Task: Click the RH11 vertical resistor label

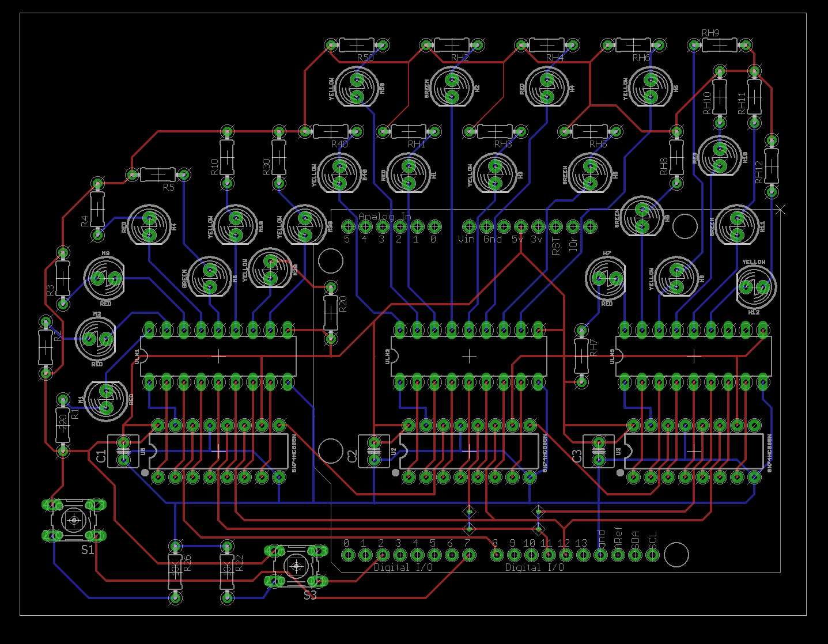Action: 742,103
